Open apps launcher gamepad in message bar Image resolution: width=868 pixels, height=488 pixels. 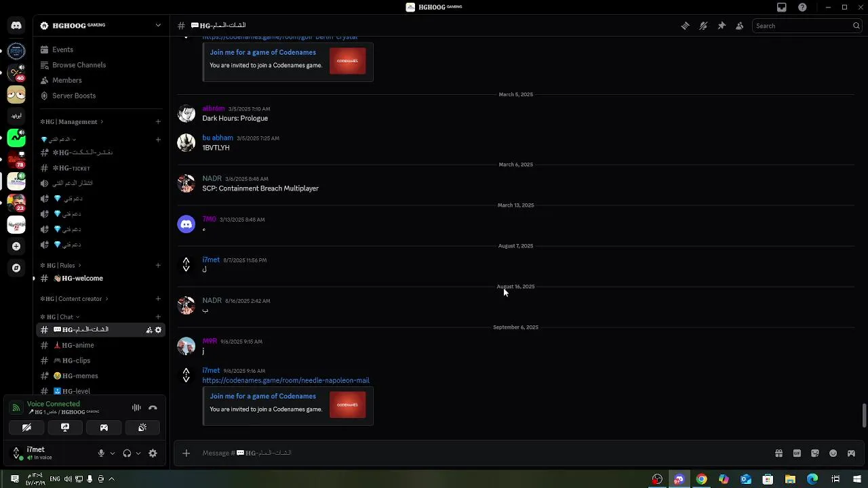pos(851,453)
